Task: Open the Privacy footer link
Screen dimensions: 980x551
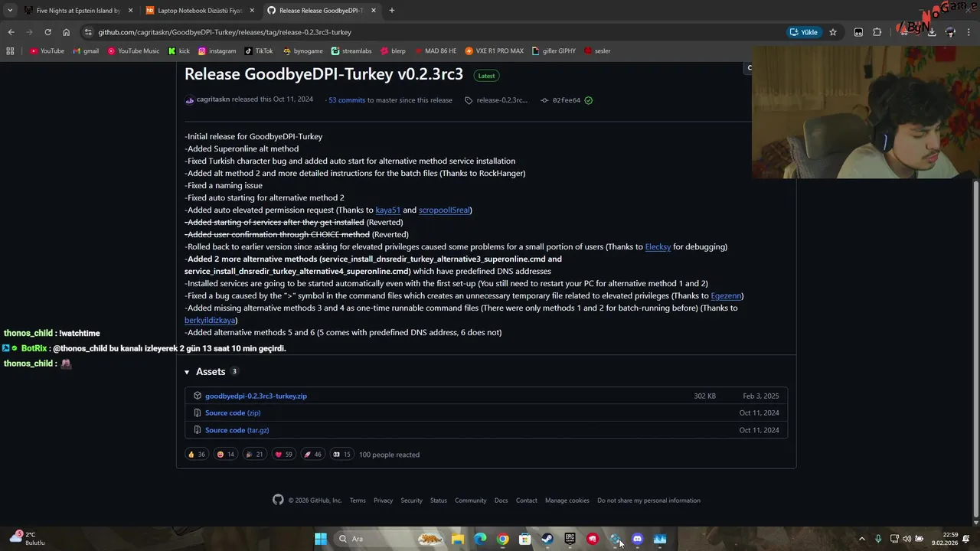Action: click(x=383, y=500)
